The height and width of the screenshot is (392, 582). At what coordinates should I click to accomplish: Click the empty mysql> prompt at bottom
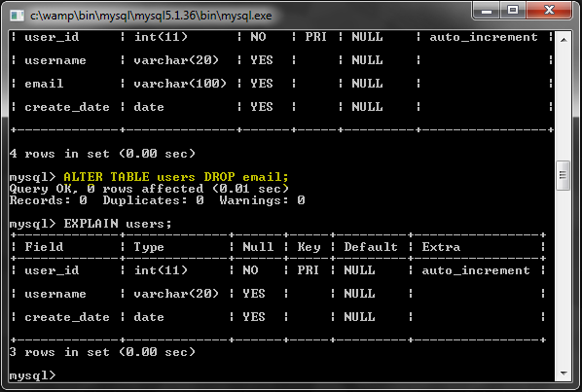click(33, 375)
